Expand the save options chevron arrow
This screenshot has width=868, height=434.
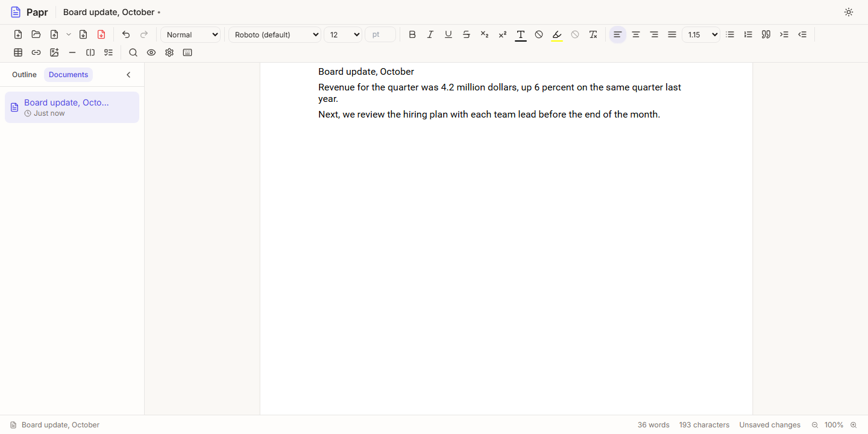69,34
